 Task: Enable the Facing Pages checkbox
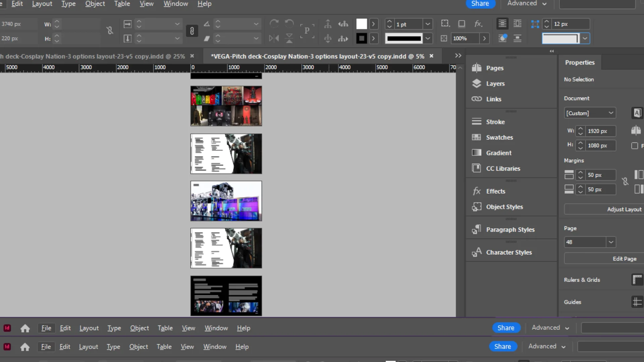point(635,146)
